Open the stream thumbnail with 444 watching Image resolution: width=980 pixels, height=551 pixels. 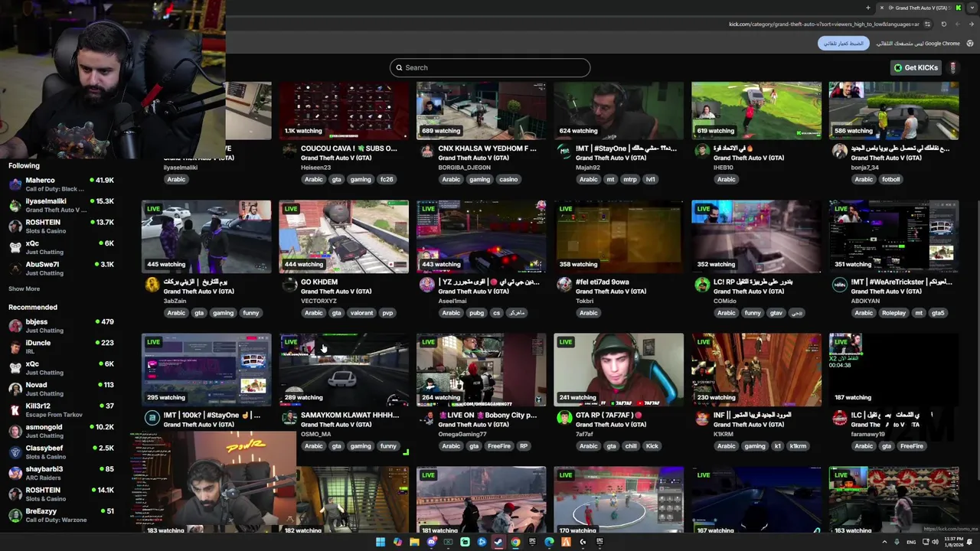[344, 236]
